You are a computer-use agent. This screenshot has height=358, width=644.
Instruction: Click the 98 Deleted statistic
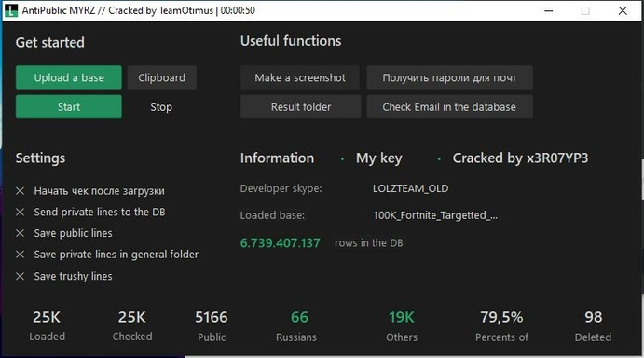coord(593,326)
